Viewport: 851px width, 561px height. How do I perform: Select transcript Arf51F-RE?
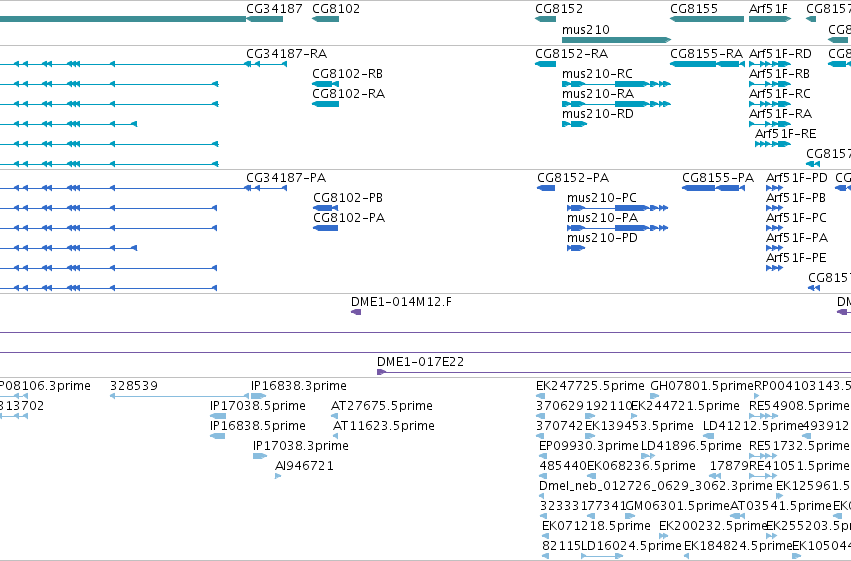pyautogui.click(x=785, y=134)
